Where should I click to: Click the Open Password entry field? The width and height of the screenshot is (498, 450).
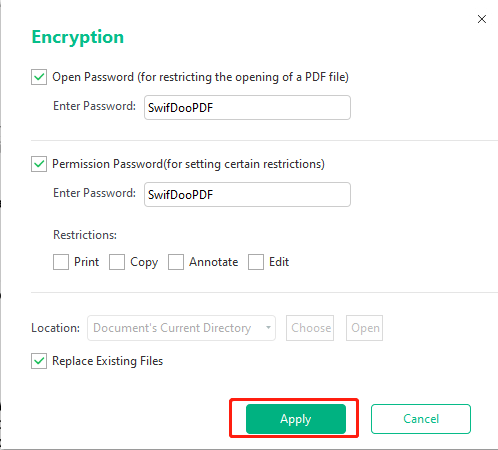click(247, 107)
